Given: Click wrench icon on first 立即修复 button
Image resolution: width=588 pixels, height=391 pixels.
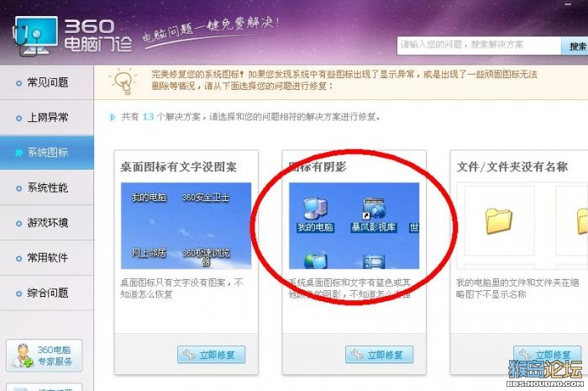Looking at the screenshot, I should tap(189, 354).
